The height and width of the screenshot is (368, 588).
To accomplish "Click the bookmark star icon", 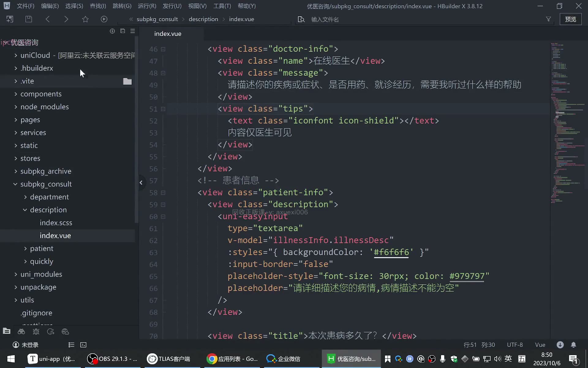I will (85, 19).
